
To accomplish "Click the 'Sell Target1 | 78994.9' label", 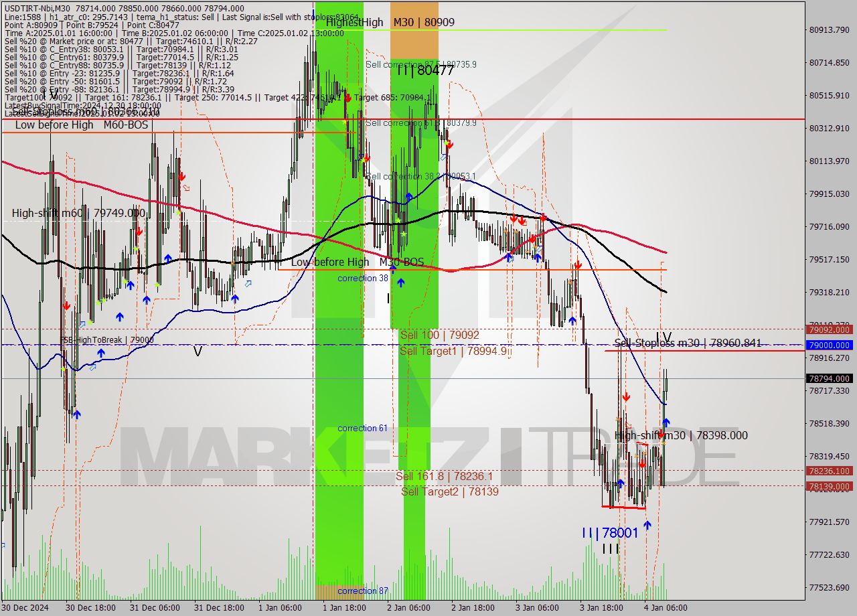I will 453,351.
